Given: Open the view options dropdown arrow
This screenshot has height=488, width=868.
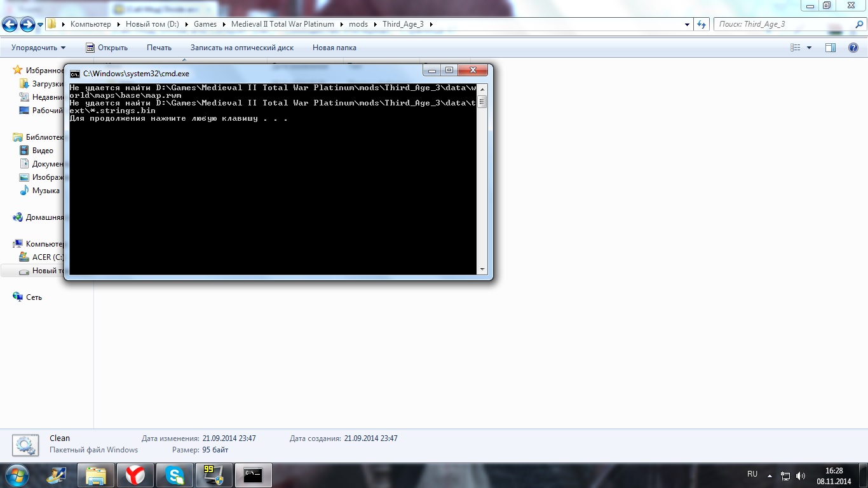Looking at the screenshot, I should [x=809, y=48].
